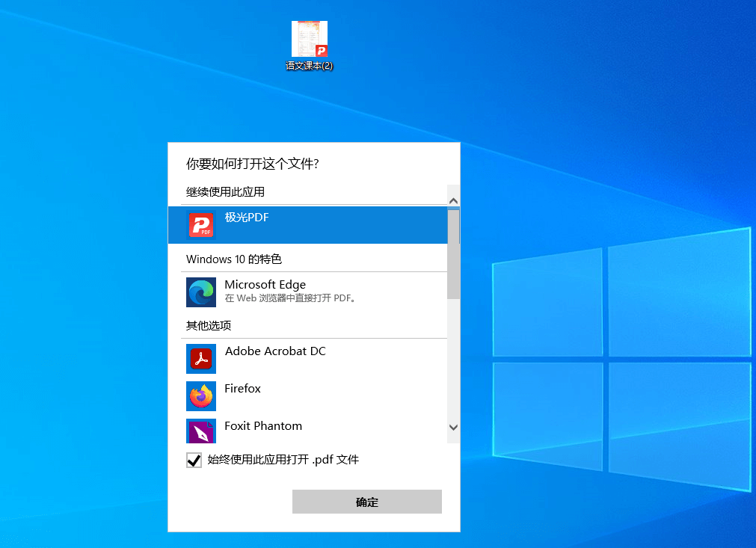Click scrollbar up arrow in app list
This screenshot has width=756, height=548.
(453, 200)
